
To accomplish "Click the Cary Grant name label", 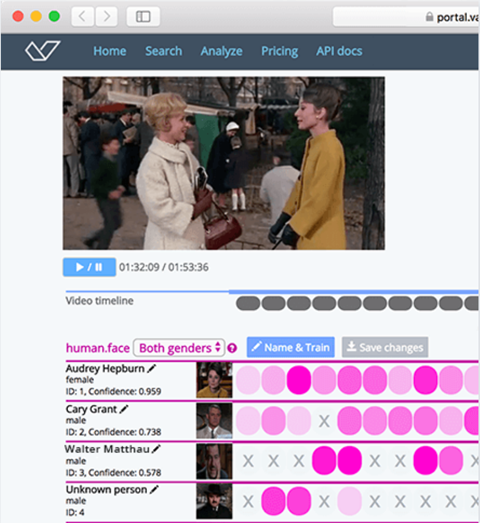I will coord(91,409).
